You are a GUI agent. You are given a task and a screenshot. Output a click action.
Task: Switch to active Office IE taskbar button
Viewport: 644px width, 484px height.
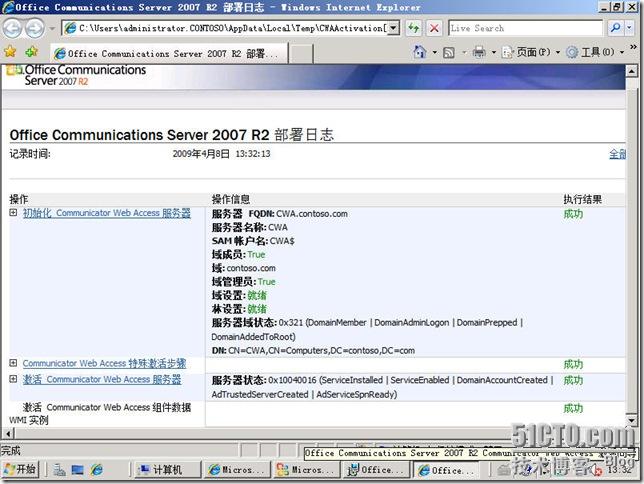coord(447,470)
